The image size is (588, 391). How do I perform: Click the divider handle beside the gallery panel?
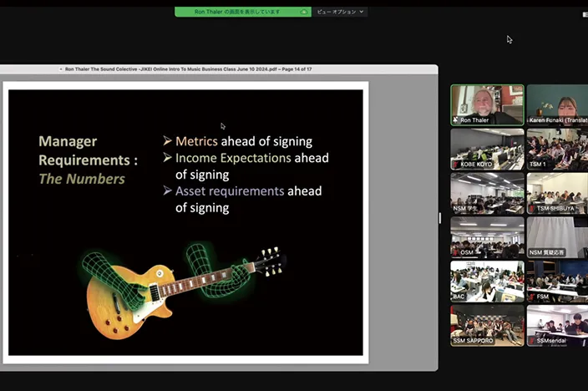440,218
